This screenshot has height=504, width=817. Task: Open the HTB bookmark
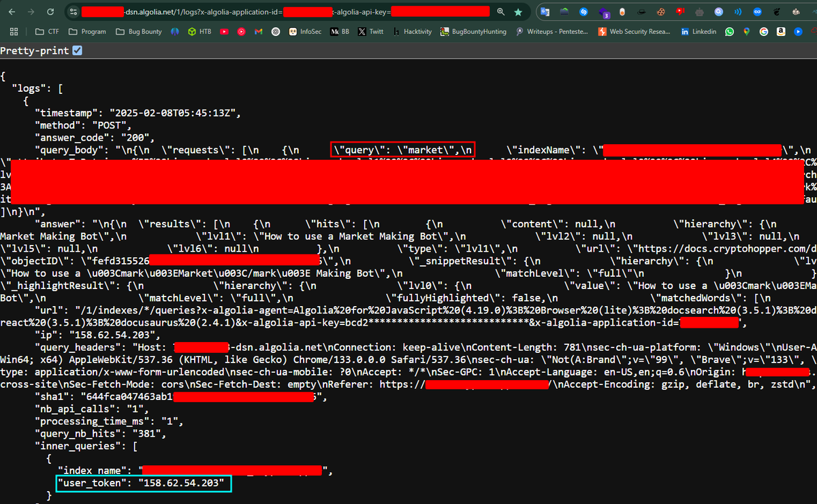(x=200, y=31)
